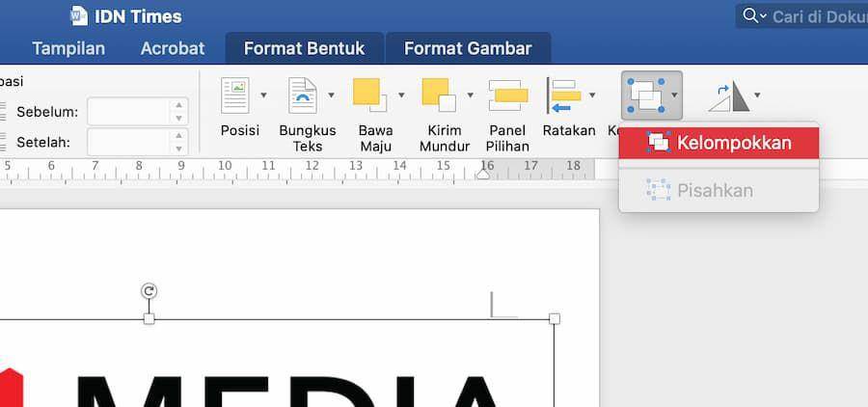Click the Posisi label
The width and height of the screenshot is (868, 407).
(240, 130)
